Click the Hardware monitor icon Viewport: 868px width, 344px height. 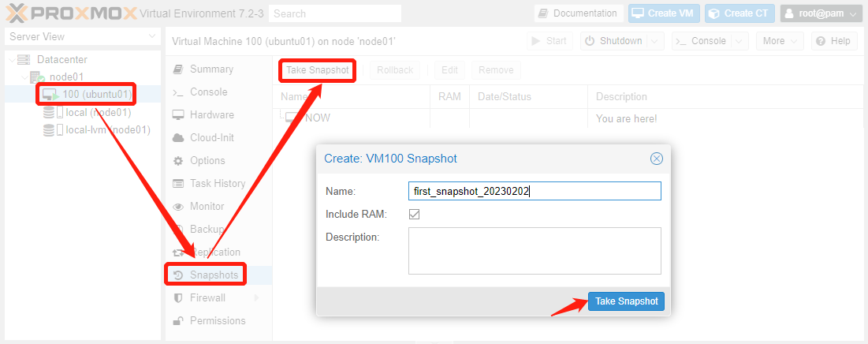(x=178, y=115)
